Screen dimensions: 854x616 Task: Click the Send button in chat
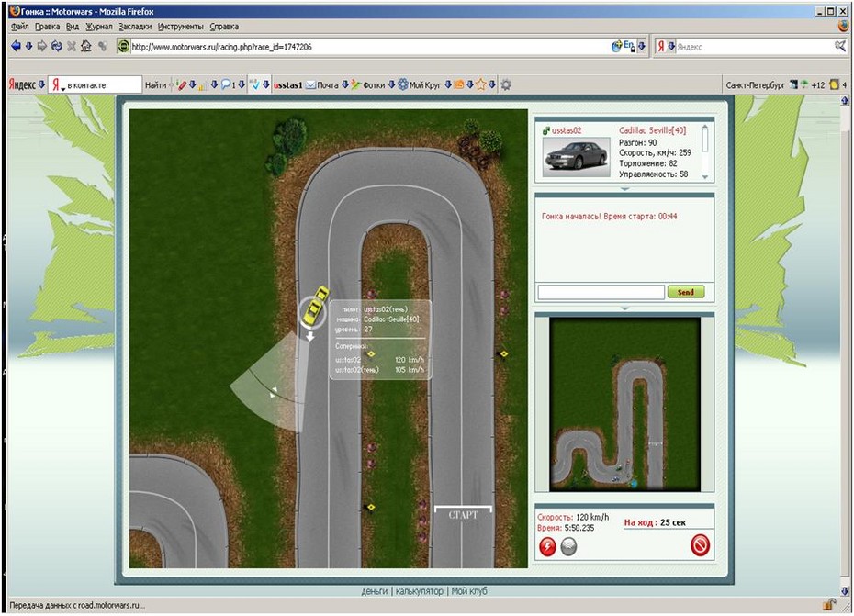click(x=686, y=292)
